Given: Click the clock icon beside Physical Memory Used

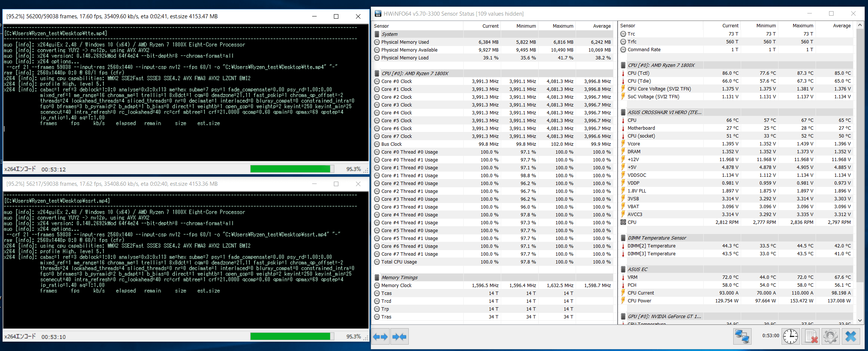Looking at the screenshot, I should point(377,42).
